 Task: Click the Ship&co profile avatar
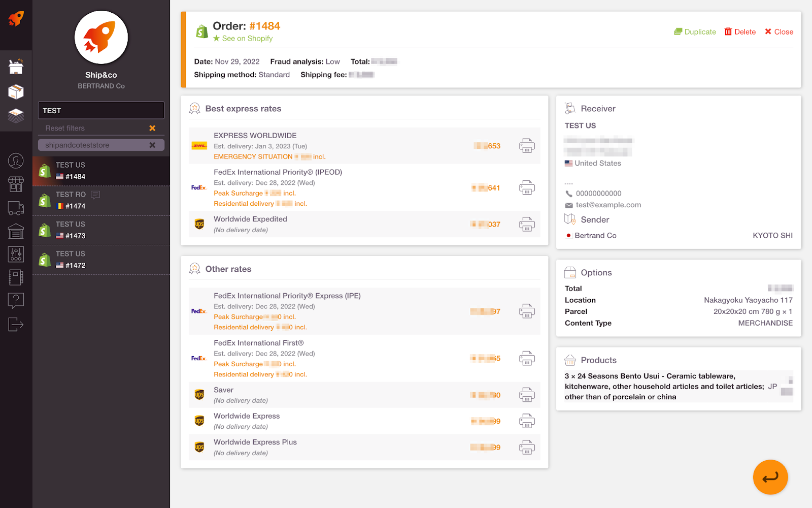point(101,38)
